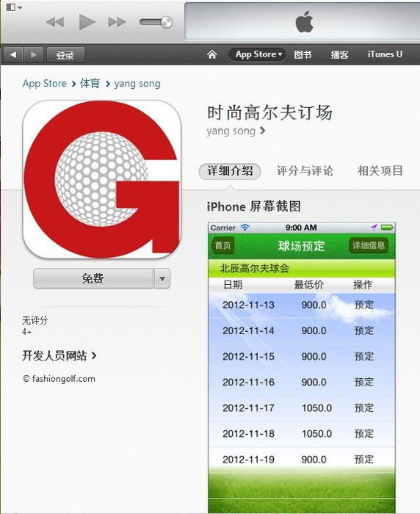This screenshot has width=420, height=514.
Task: Click the 免费 download button
Action: point(93,278)
